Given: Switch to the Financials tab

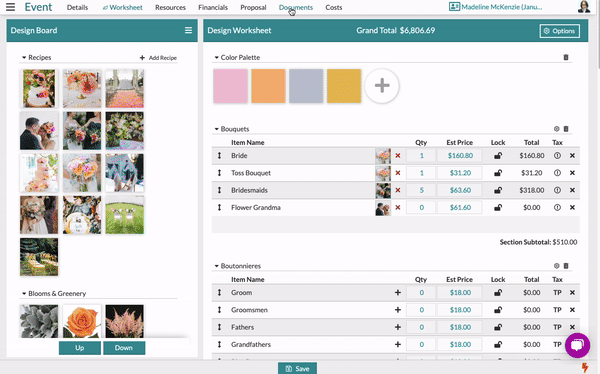Looking at the screenshot, I should tap(213, 7).
